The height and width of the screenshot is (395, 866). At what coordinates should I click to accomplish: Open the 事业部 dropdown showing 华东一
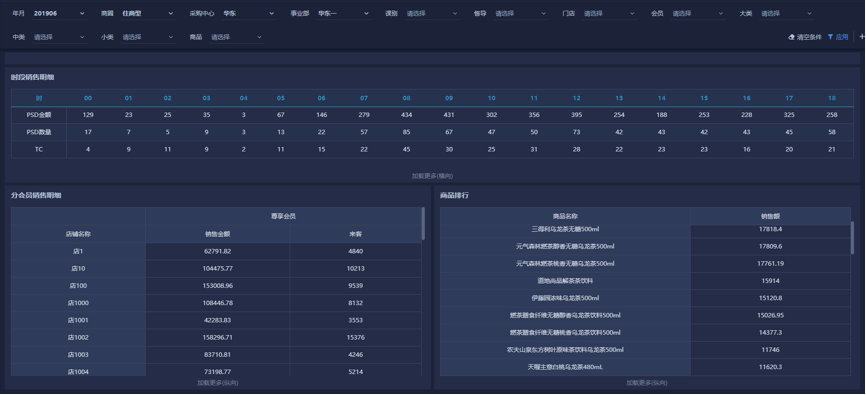coord(343,13)
